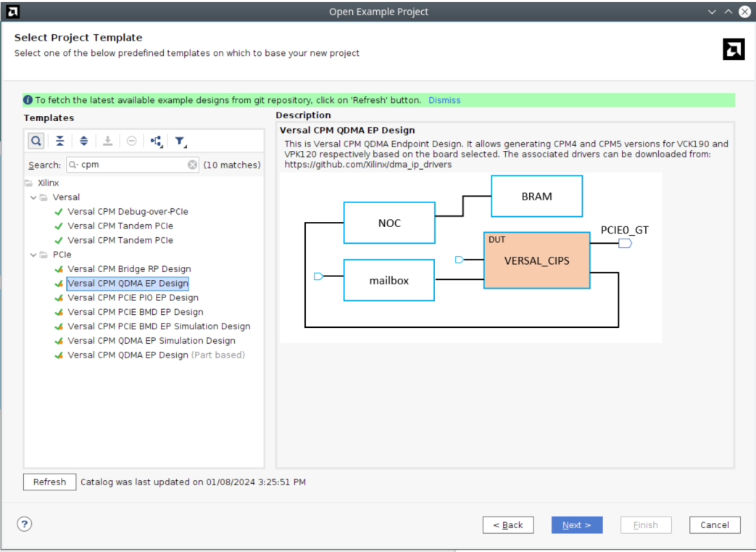This screenshot has width=756, height=552.
Task: Collapse the PCIe tree folder
Action: coord(33,255)
